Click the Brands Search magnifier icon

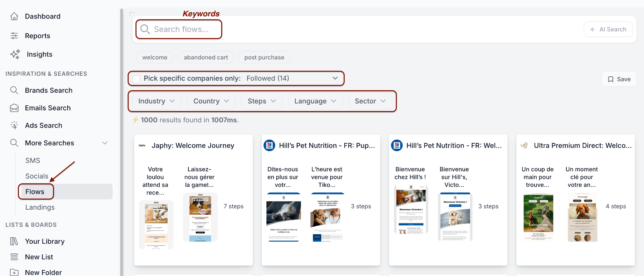pyautogui.click(x=14, y=91)
